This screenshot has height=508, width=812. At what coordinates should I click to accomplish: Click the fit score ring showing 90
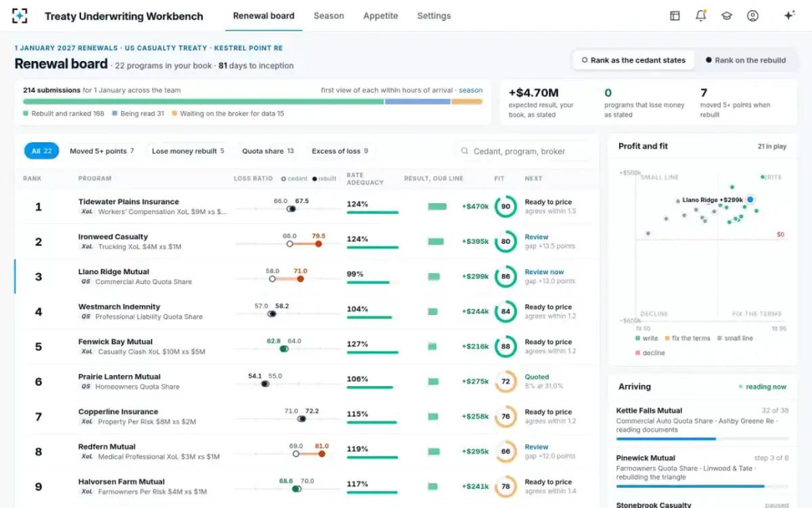pyautogui.click(x=505, y=207)
